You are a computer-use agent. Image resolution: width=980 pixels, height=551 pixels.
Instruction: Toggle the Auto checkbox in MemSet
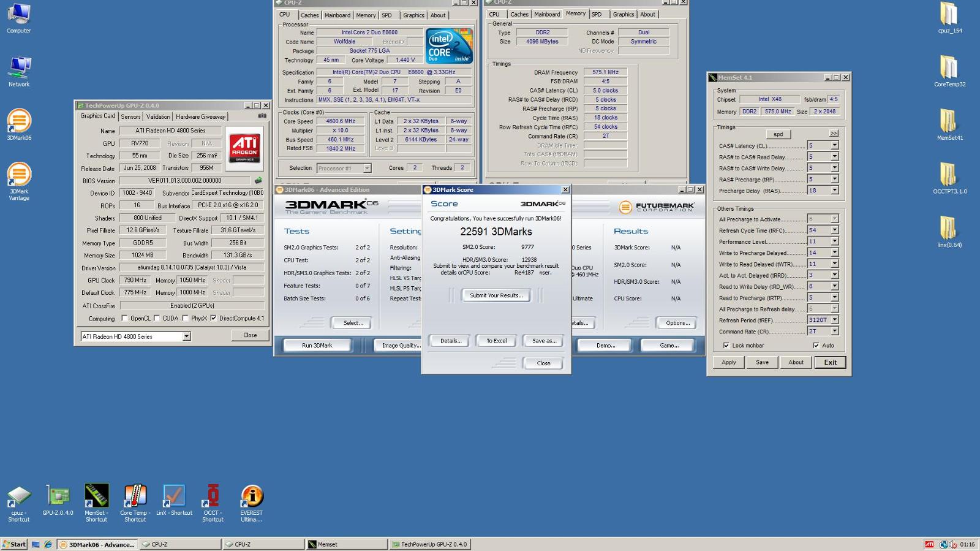click(x=816, y=346)
